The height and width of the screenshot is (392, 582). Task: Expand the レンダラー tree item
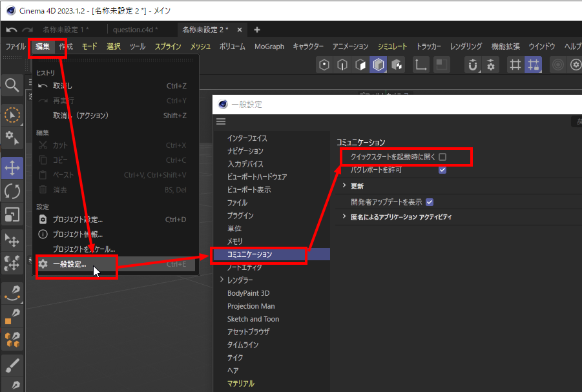[x=222, y=280]
